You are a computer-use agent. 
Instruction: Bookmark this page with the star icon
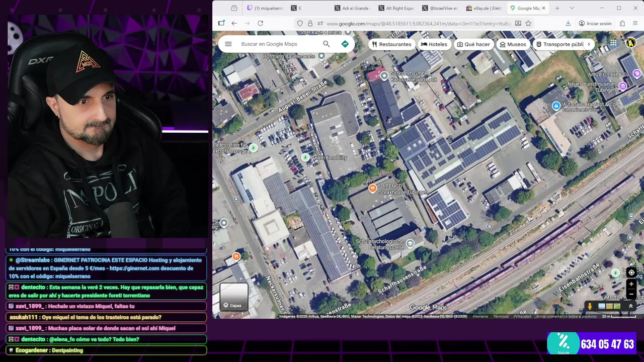[528, 23]
